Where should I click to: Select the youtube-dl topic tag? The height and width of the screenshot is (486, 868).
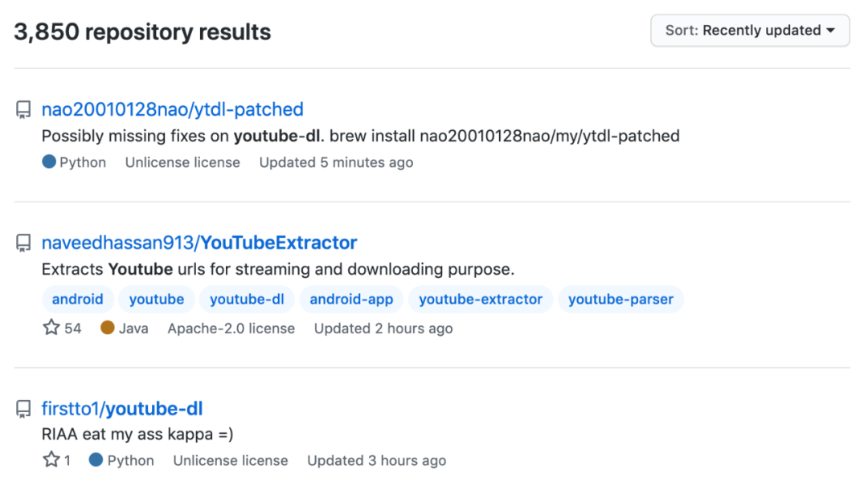(247, 300)
